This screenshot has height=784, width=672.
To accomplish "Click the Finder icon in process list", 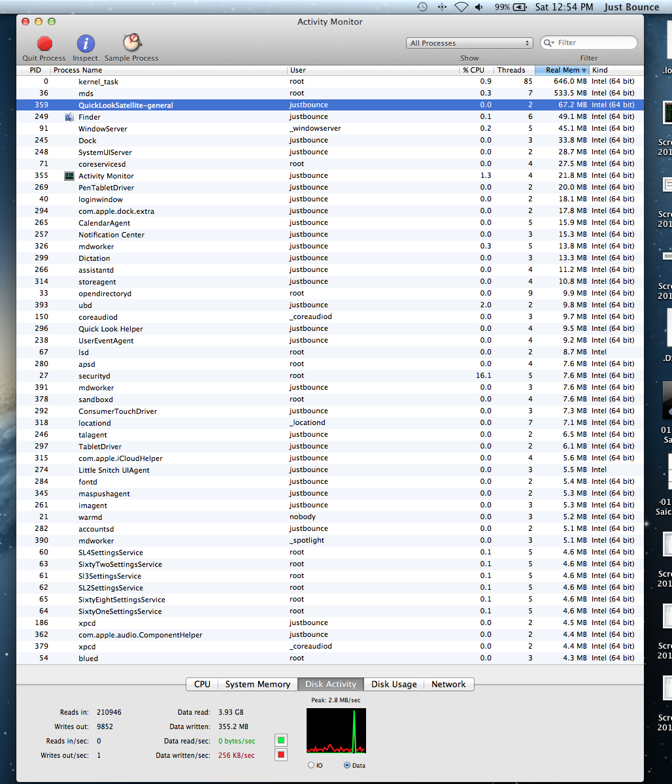I will click(x=69, y=117).
